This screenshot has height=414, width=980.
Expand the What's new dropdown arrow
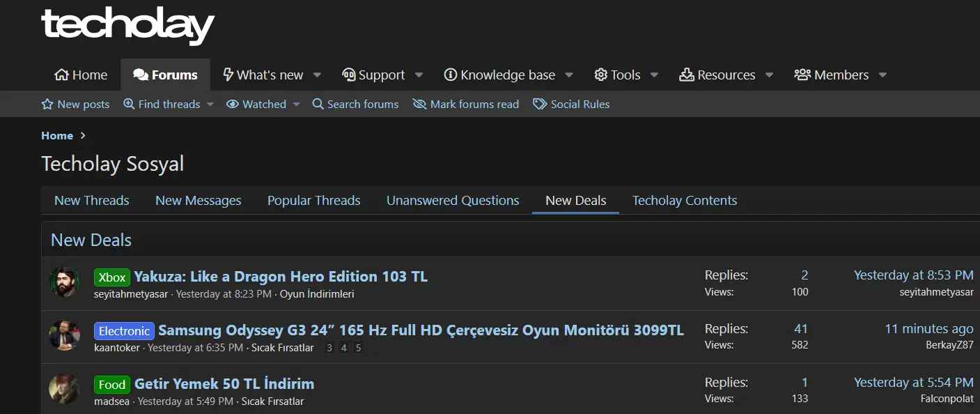(x=317, y=75)
